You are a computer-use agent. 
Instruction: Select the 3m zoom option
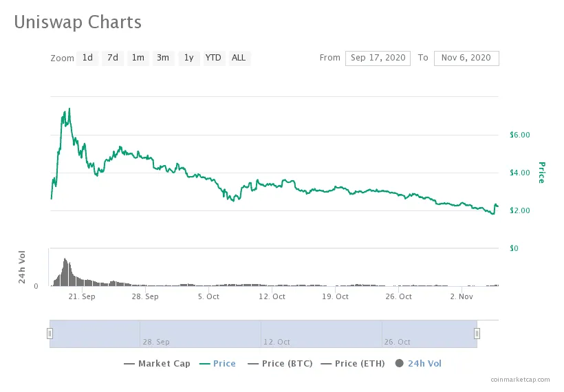(x=163, y=58)
